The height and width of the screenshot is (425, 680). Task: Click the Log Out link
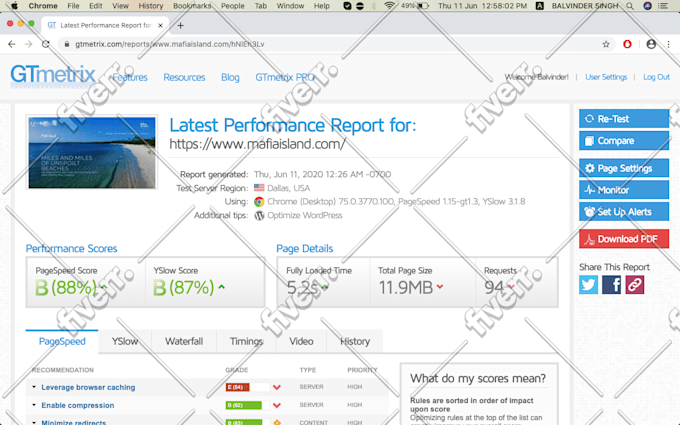656,77
